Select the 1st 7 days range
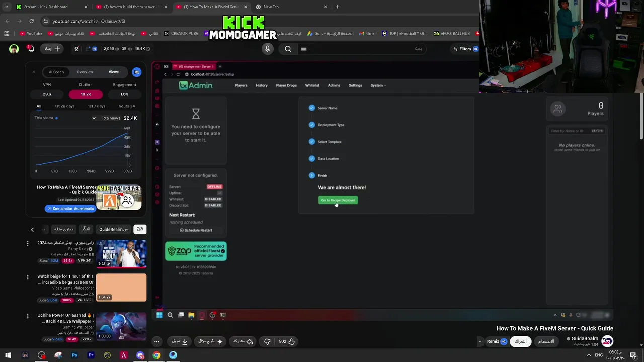 97,106
